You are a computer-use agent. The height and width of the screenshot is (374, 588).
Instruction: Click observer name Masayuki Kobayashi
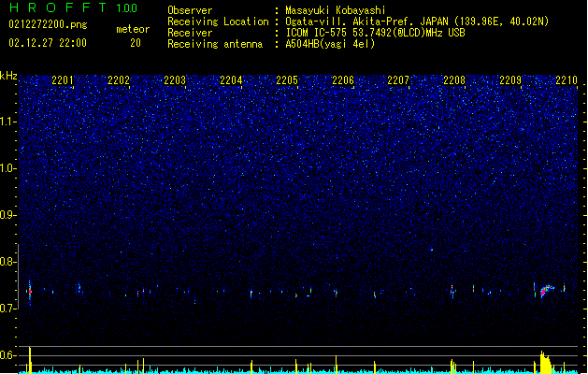336,10
